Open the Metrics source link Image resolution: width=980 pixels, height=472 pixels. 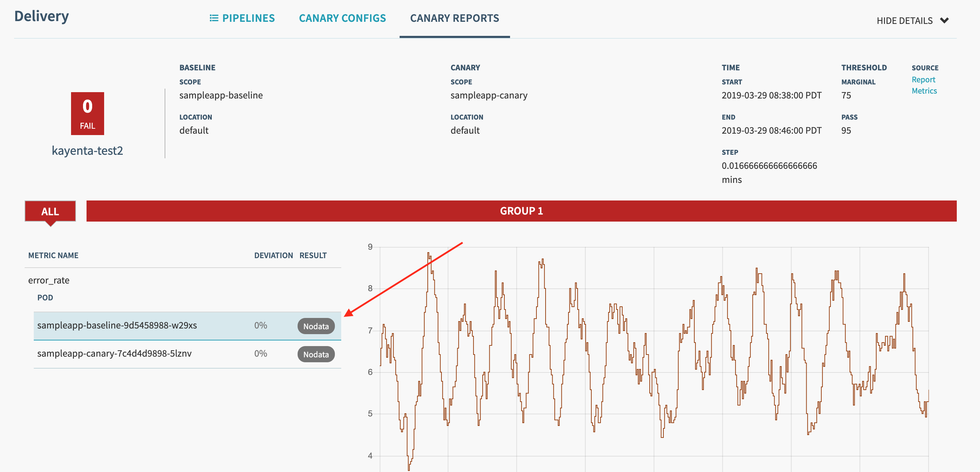pyautogui.click(x=924, y=90)
